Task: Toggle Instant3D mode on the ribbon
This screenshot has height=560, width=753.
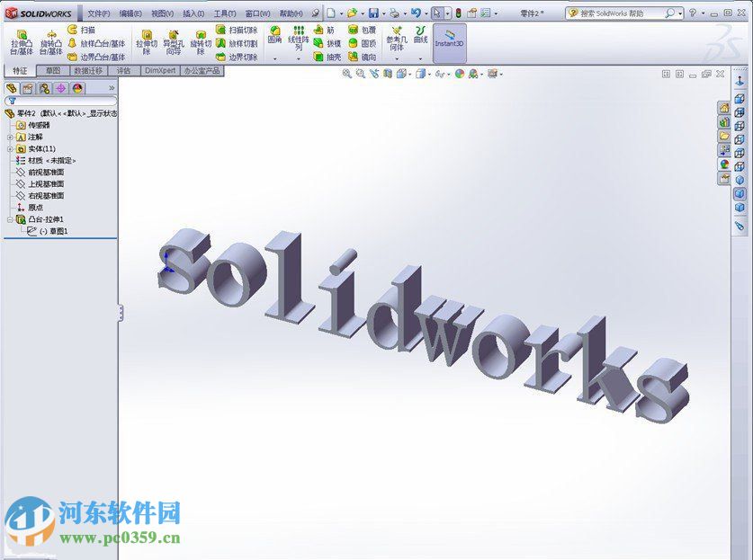Action: point(449,41)
